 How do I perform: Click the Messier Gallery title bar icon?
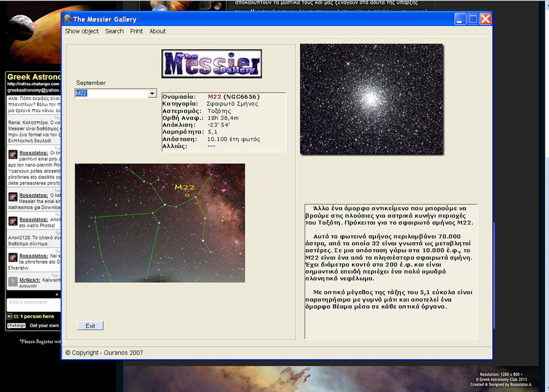pos(67,19)
